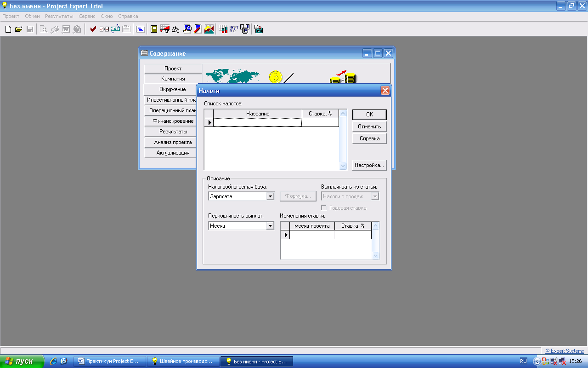The width and height of the screenshot is (588, 368).
Task: Click the New project toolbar icon
Action: 8,29
